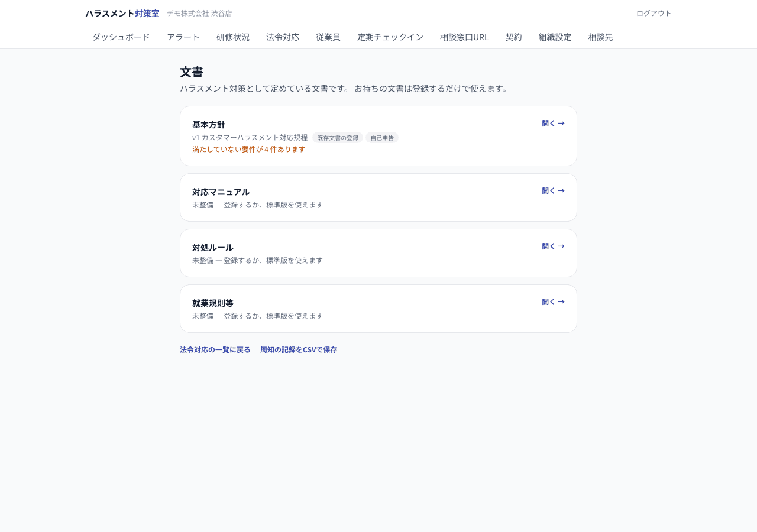
Task: Select the 法令対応 navigation item
Action: (283, 37)
